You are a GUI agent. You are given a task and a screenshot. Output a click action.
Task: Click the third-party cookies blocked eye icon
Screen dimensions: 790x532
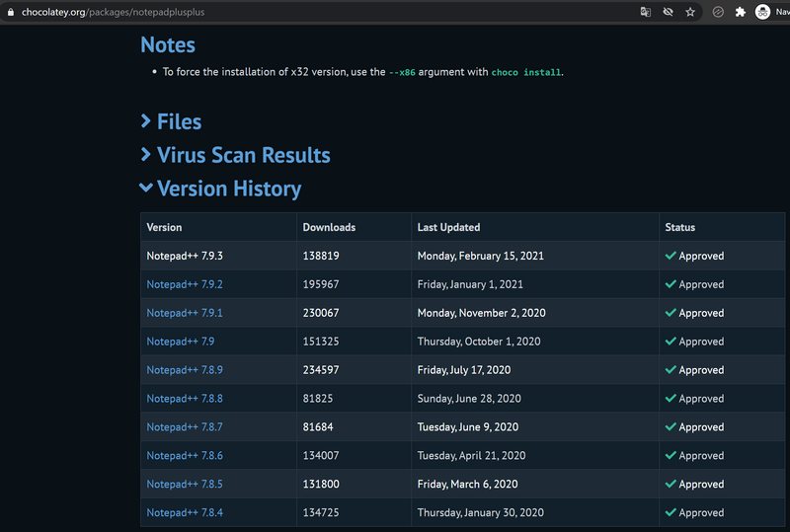669,12
